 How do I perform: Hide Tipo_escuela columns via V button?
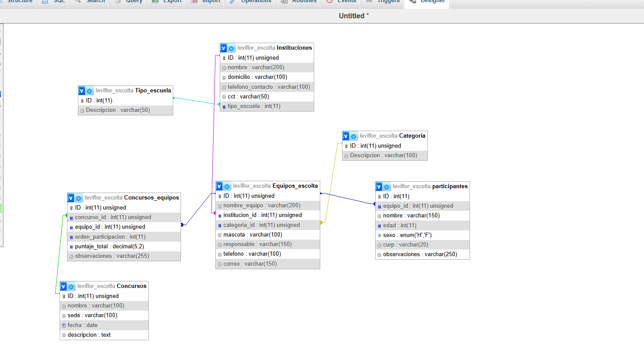(x=82, y=91)
